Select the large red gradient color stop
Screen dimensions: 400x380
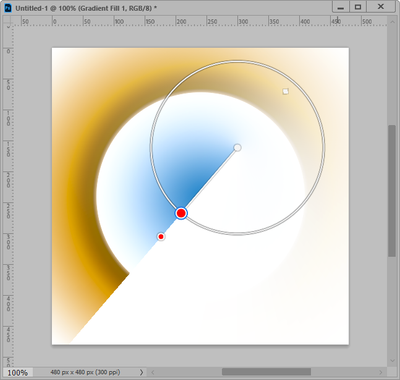(181, 213)
